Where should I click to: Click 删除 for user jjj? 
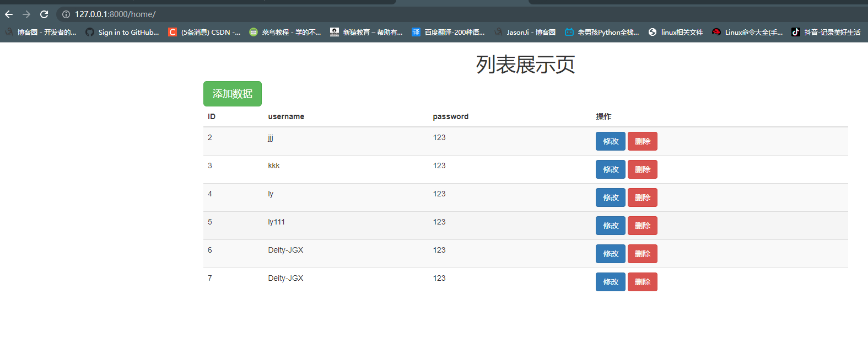click(643, 141)
